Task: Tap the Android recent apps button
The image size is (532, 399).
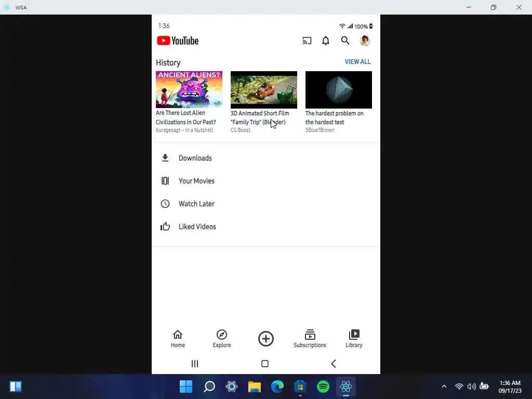Action: [x=195, y=364]
